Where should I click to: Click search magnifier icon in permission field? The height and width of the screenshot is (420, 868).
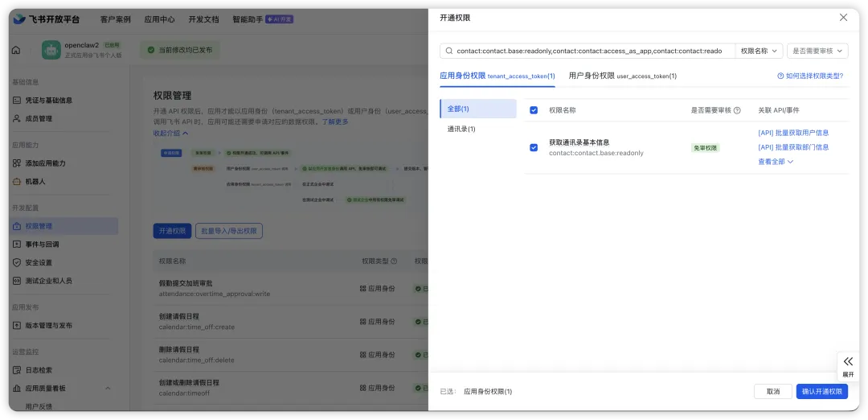click(x=449, y=51)
